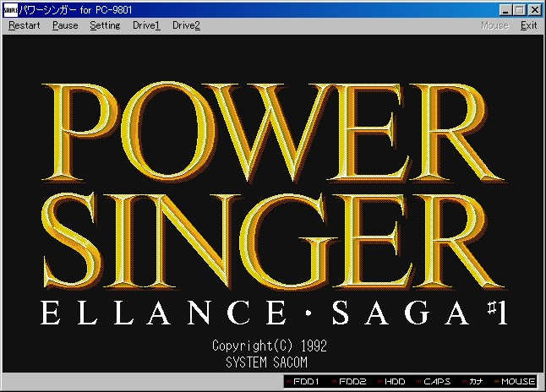Click the application icon in the title bar
This screenshot has height=392, width=546.
pos(10,10)
